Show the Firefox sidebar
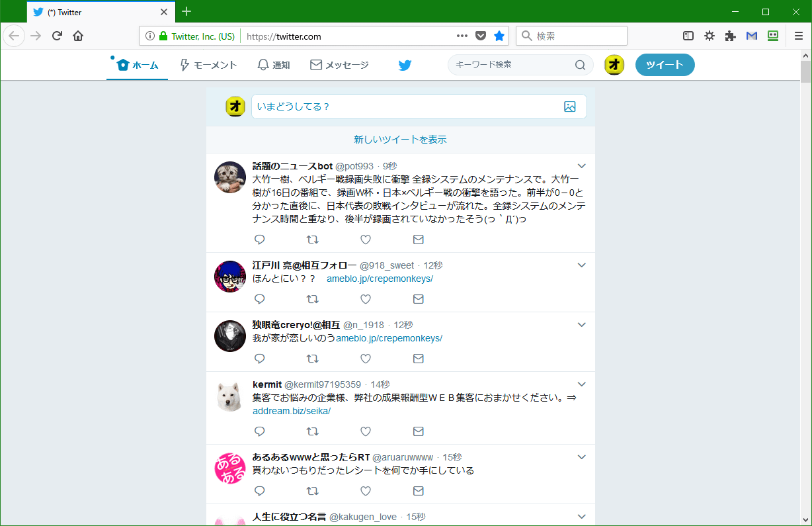 tap(688, 36)
